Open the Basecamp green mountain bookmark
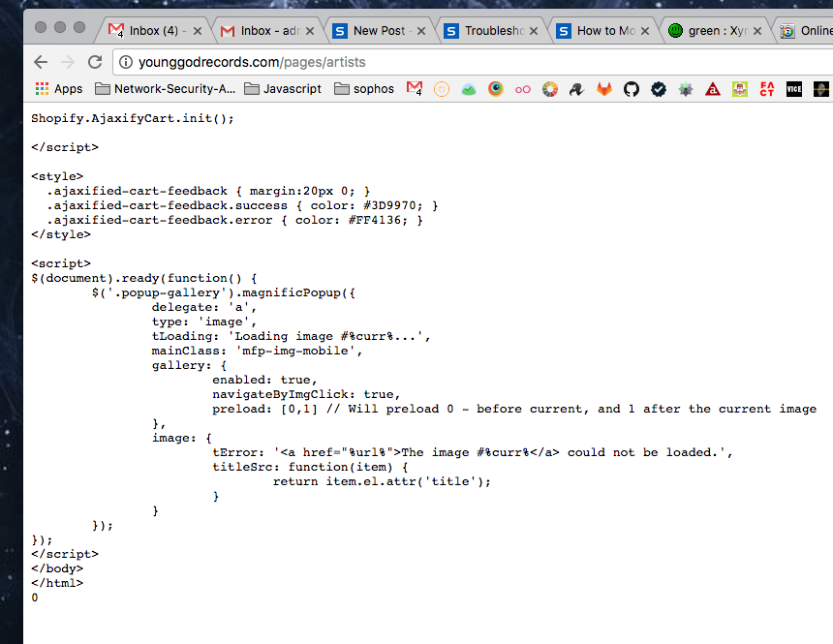This screenshot has width=833, height=644. click(469, 89)
